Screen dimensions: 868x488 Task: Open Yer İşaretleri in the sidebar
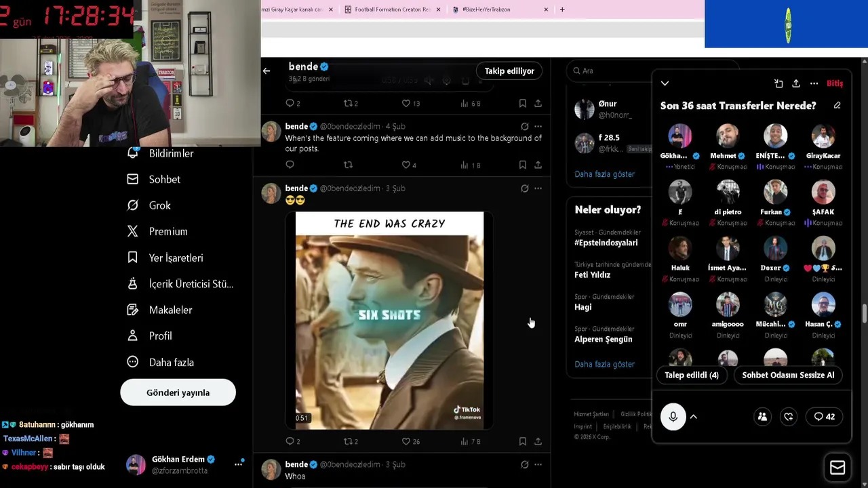click(165, 258)
